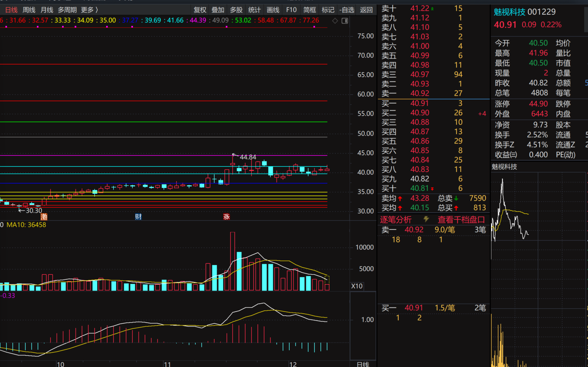Switch to 周线 weekly chart

[x=29, y=10]
